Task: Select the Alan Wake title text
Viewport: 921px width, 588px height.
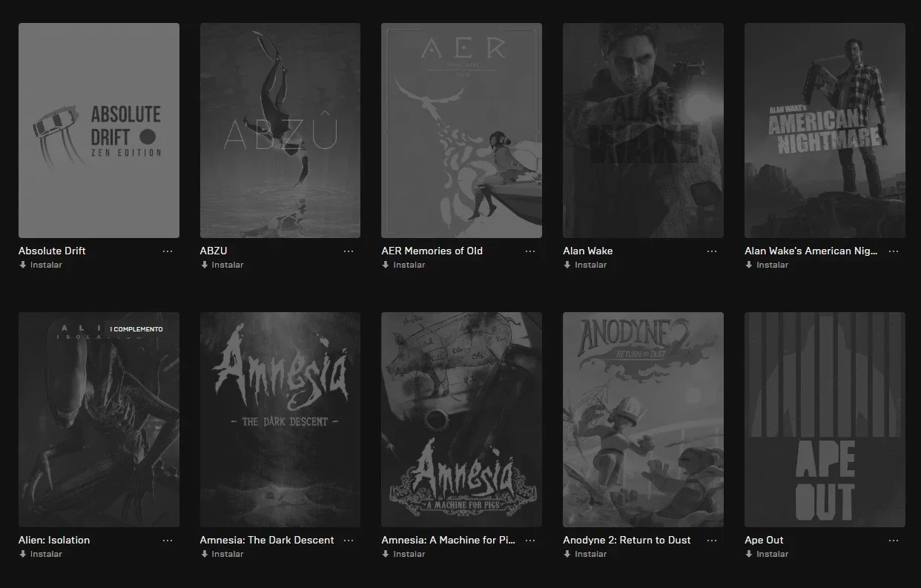Action: 588,251
